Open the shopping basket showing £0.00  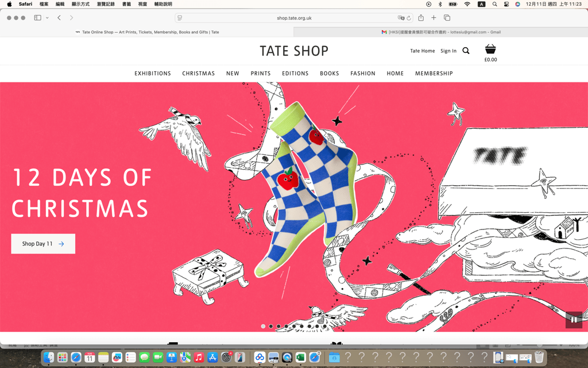tap(490, 53)
